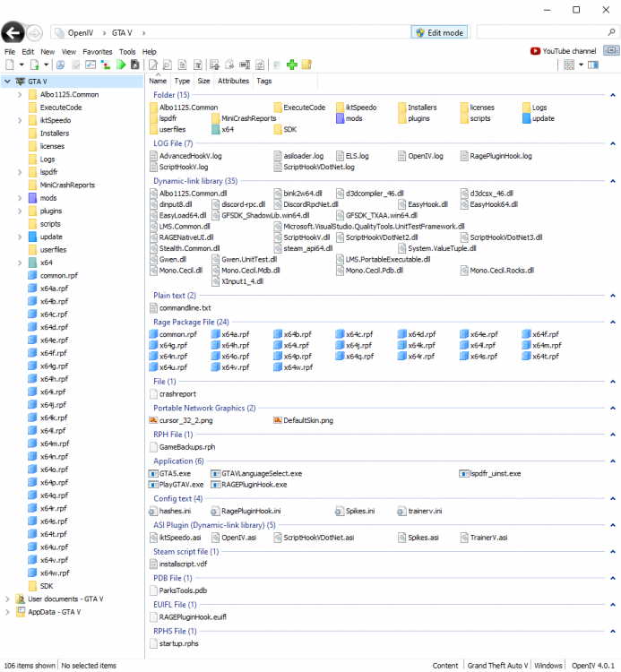
Task: Click the green play arrow toolbar icon
Action: pos(121,65)
